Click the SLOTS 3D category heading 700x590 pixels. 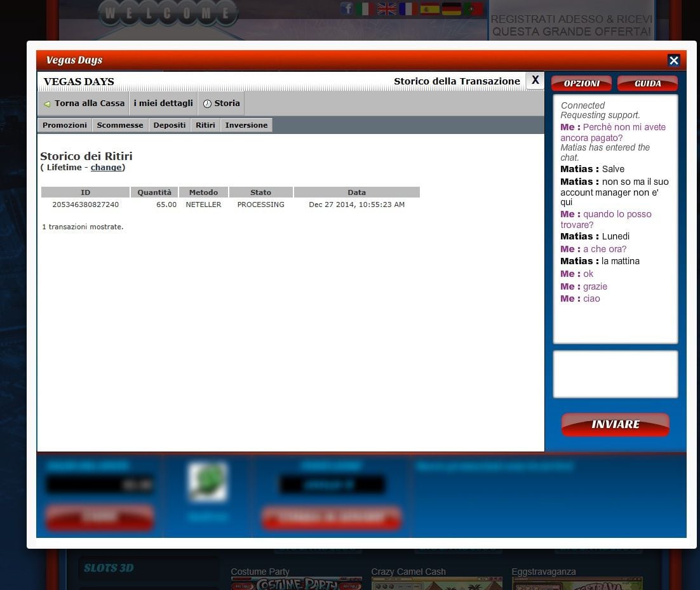(x=109, y=568)
